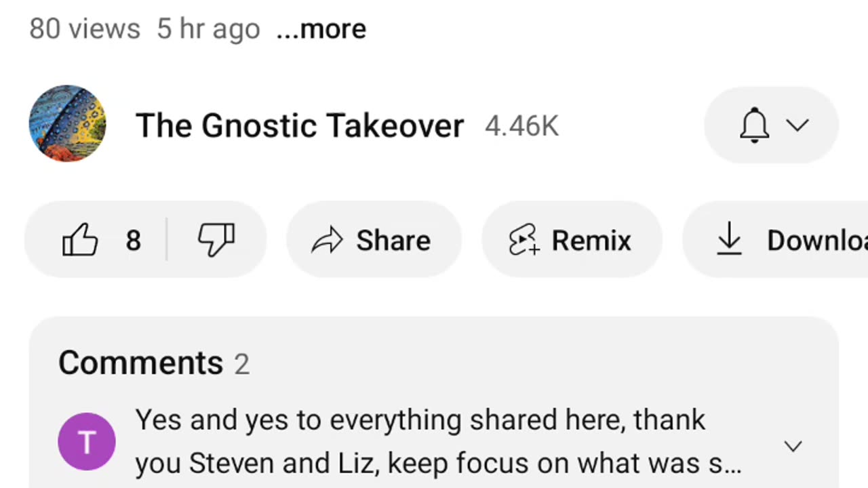Open The Gnostic Takeover channel avatar
Image resolution: width=868 pixels, height=488 pixels.
click(67, 123)
